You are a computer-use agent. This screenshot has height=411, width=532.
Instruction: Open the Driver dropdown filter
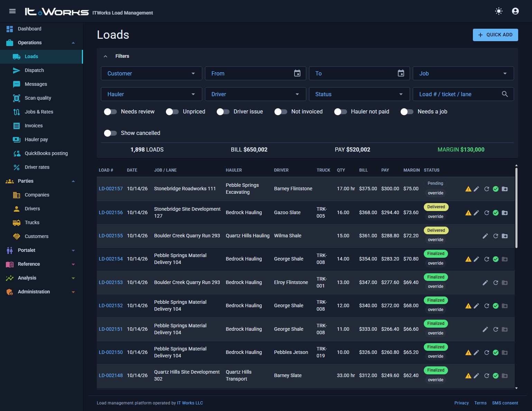point(255,94)
